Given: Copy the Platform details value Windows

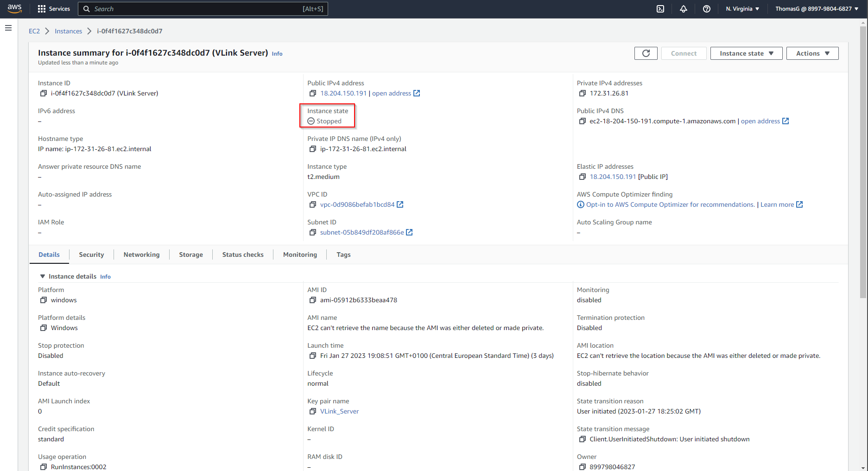Looking at the screenshot, I should pyautogui.click(x=44, y=328).
